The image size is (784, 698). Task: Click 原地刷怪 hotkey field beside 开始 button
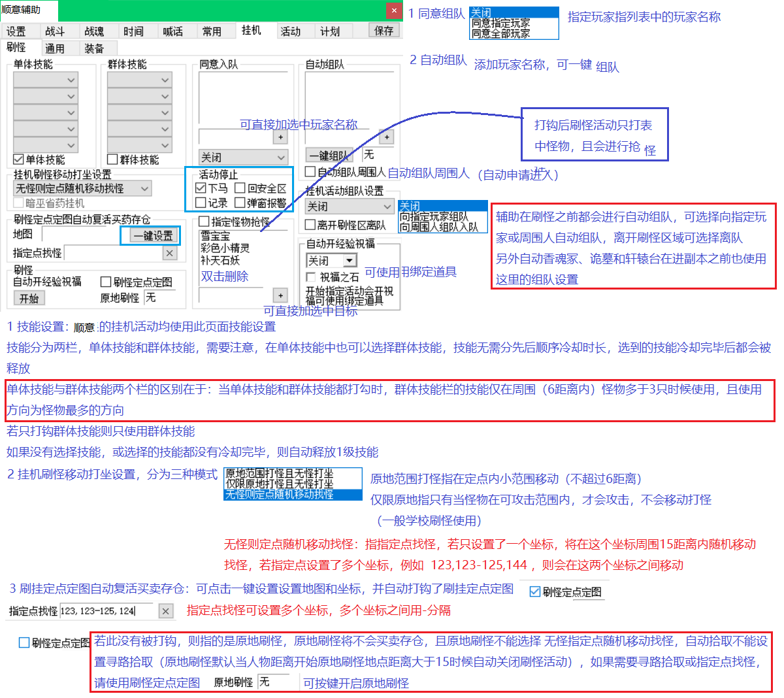160,298
